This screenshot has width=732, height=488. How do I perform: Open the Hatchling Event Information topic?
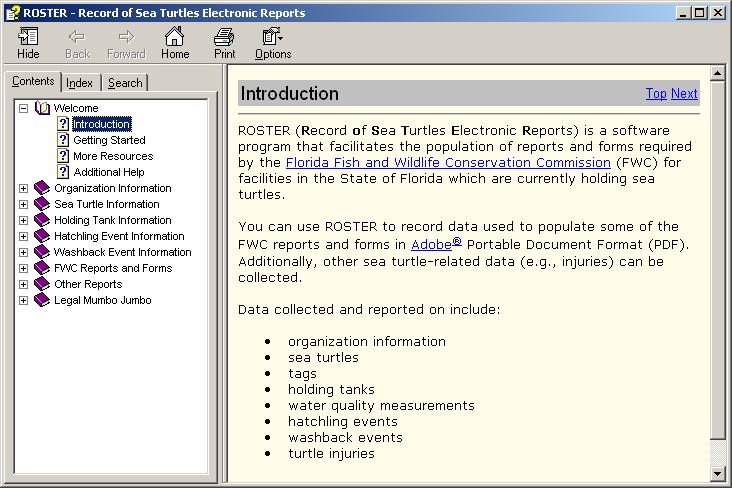coord(119,236)
